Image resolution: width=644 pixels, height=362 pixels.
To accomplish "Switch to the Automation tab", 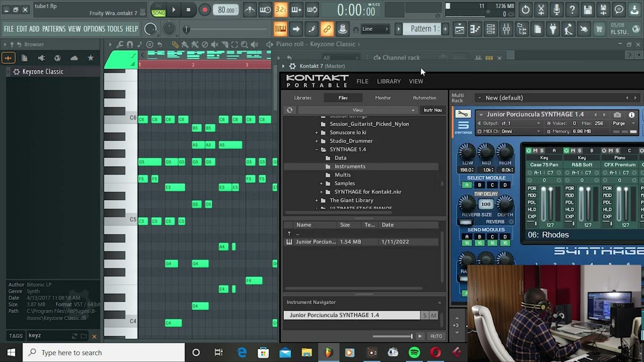I will coord(425,98).
